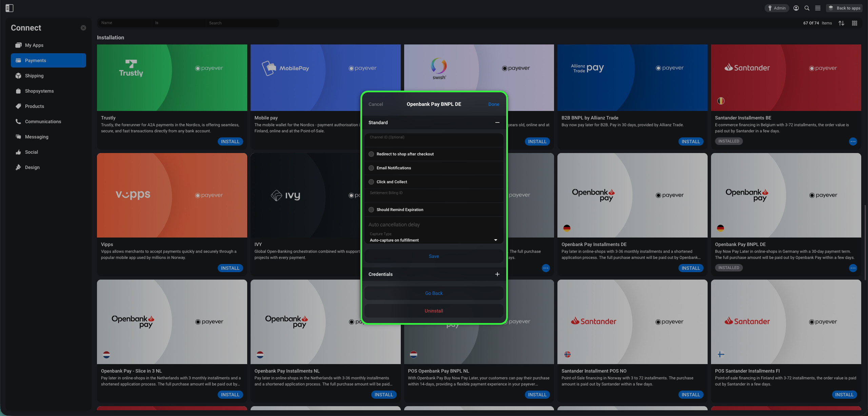Viewport: 868px width, 416px height.
Task: Toggle Should Remind Expiration option
Action: tap(371, 210)
